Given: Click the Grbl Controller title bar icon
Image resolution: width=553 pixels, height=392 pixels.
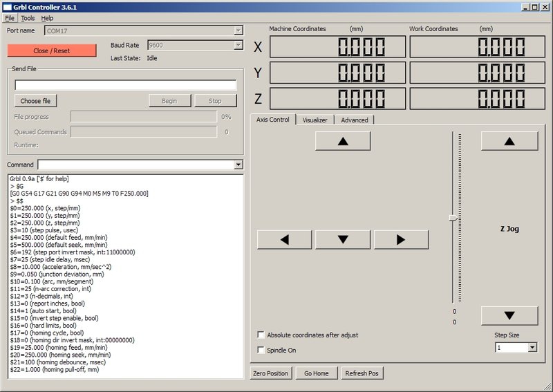Looking at the screenshot, I should (x=7, y=7).
